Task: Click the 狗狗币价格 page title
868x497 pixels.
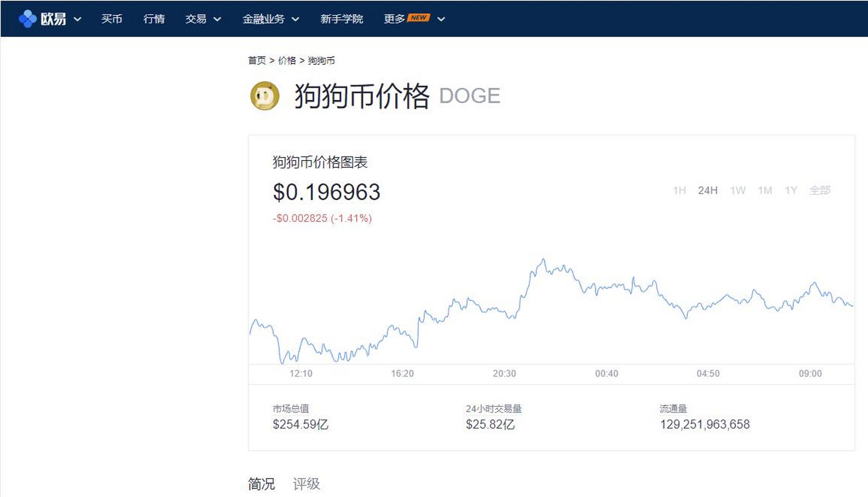Action: pos(362,96)
